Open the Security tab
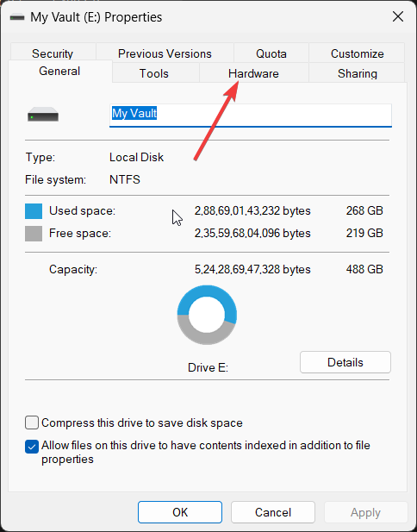 coord(53,53)
